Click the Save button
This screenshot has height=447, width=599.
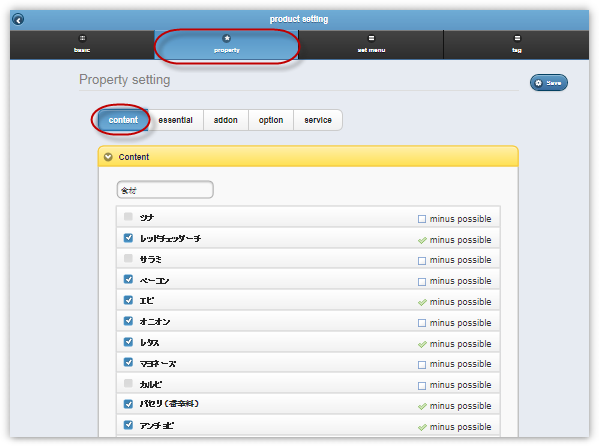pos(549,83)
